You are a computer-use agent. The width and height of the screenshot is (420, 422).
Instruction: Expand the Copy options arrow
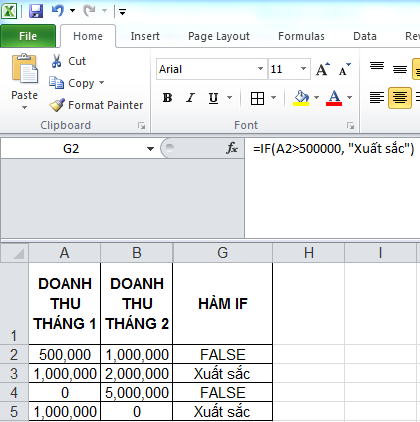click(x=102, y=82)
